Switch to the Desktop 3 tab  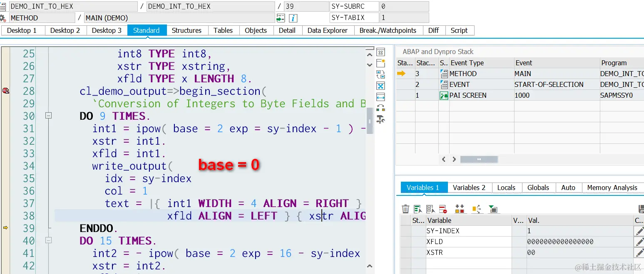tap(107, 30)
